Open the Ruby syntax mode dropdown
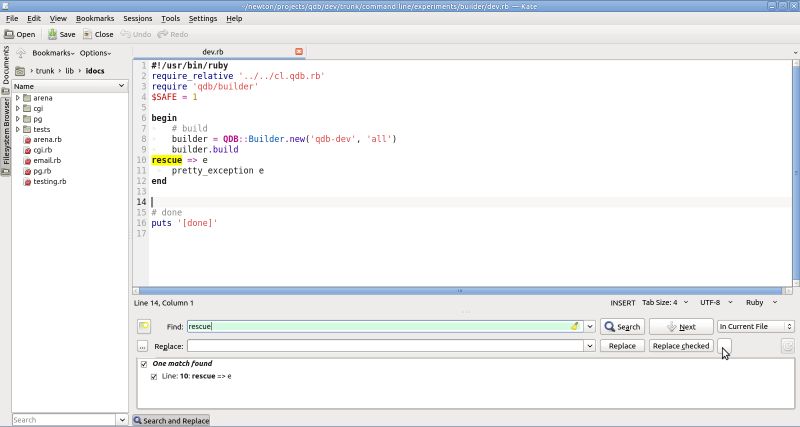Screen dimensions: 800x427 [x=761, y=303]
